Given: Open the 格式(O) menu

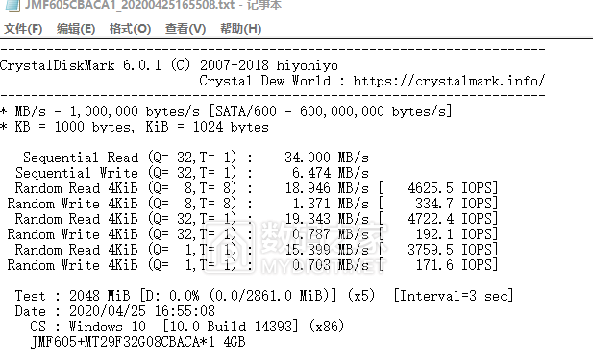Looking at the screenshot, I should (x=130, y=29).
